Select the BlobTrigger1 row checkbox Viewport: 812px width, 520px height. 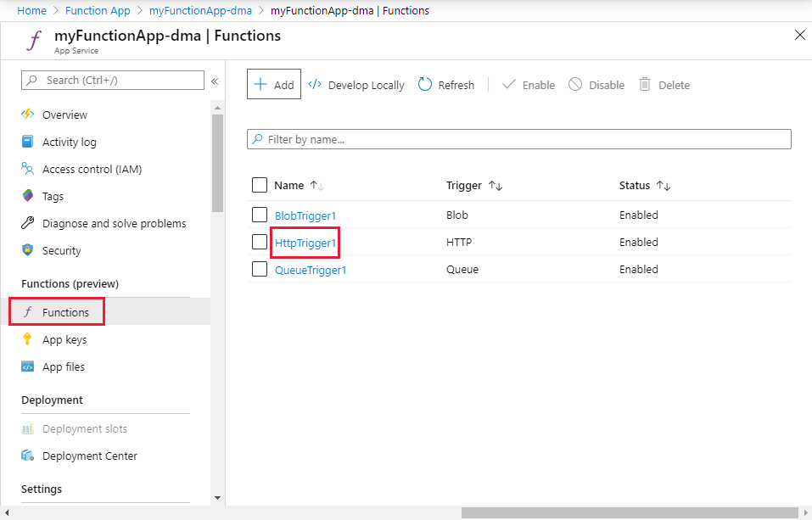(x=260, y=215)
